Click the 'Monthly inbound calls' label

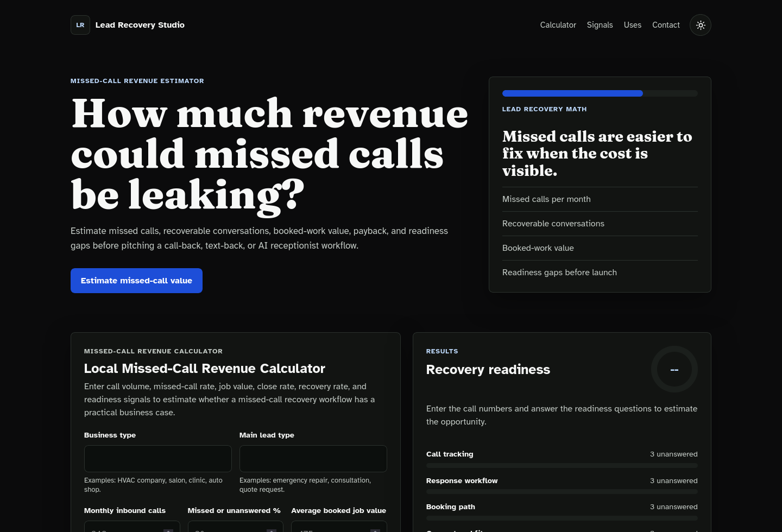coord(125,510)
